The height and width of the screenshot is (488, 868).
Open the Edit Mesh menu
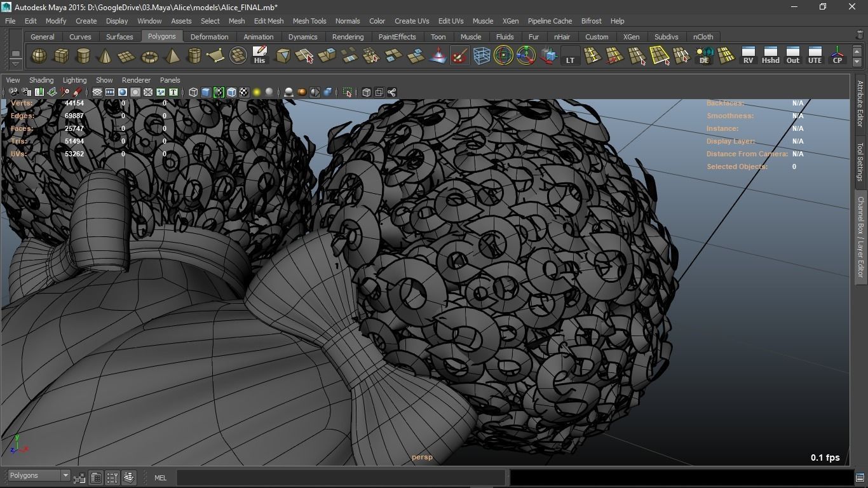pos(269,21)
